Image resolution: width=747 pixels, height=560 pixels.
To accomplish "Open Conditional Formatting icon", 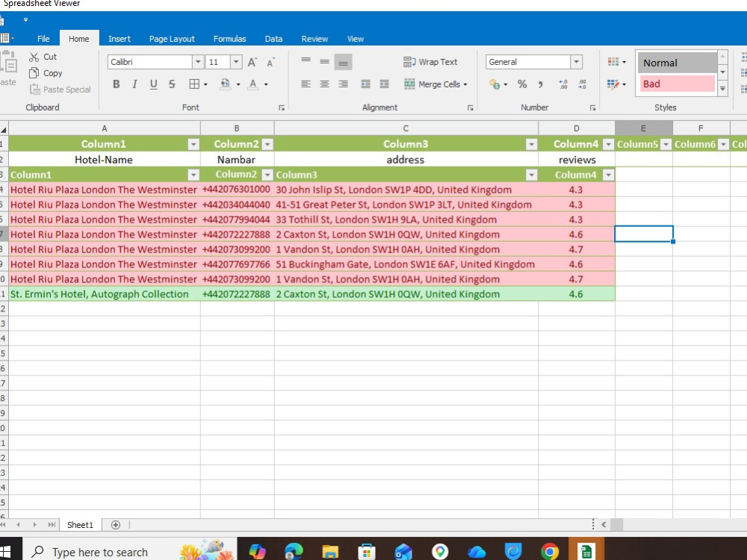I will coord(613,61).
